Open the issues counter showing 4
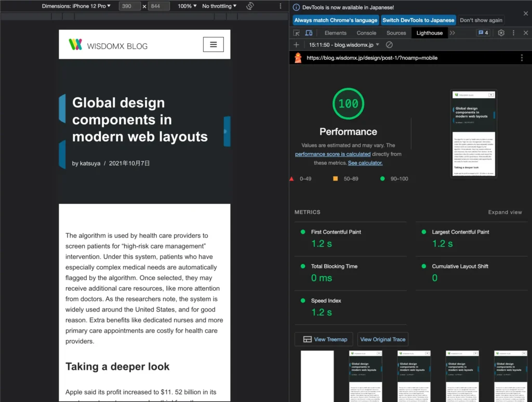The width and height of the screenshot is (532, 402). (x=483, y=33)
